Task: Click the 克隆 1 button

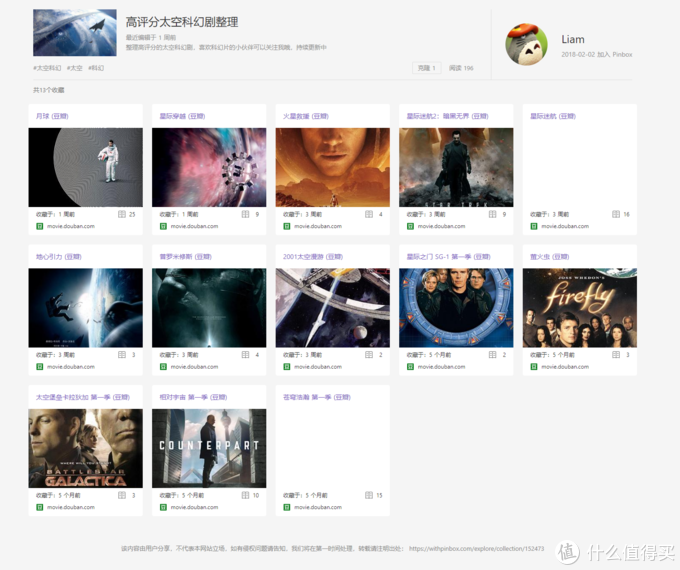Action: click(426, 68)
